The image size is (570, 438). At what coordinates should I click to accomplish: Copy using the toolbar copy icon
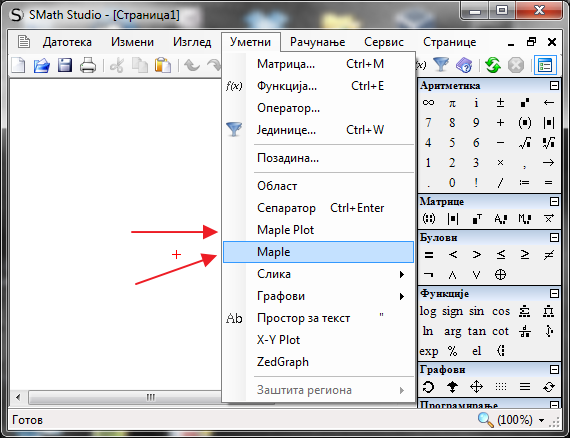(x=140, y=65)
